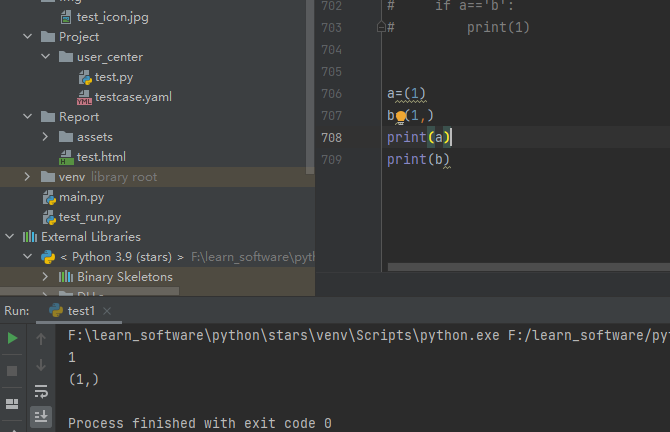Click the yellow intention lightbulb on line 707

coord(401,116)
